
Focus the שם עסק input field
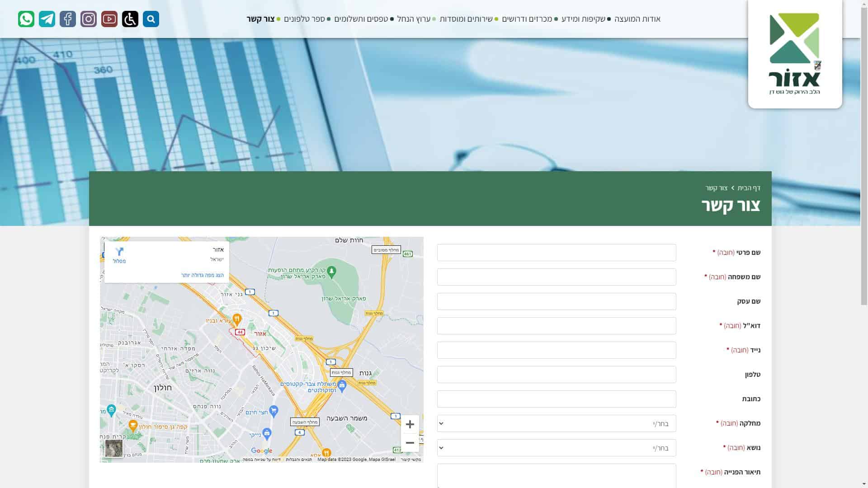[557, 301]
